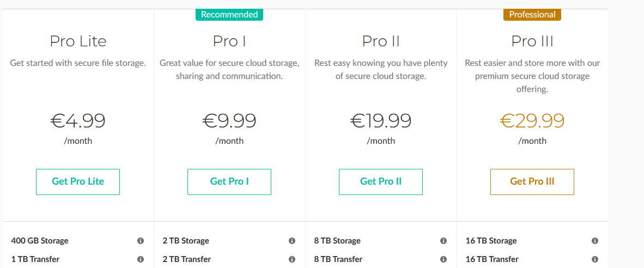Select the Pro I plan heading
Image resolution: width=644 pixels, height=268 pixels.
tap(229, 41)
